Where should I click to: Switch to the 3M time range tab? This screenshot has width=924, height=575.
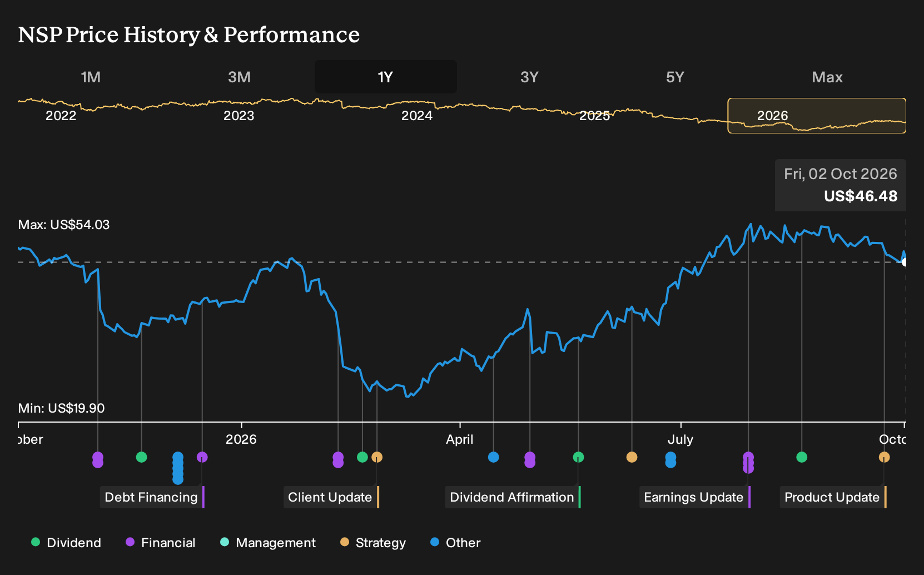tap(239, 77)
